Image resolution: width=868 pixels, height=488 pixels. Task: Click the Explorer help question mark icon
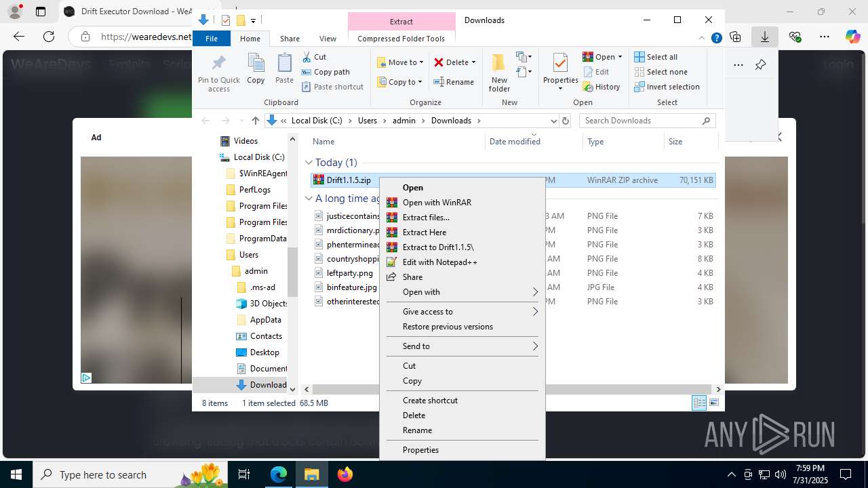pos(716,39)
